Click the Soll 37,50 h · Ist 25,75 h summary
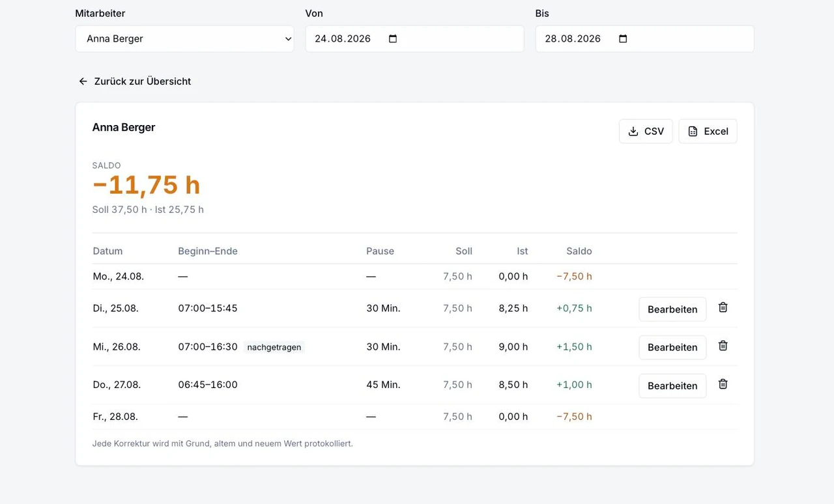Viewport: 834px width, 504px height. click(x=148, y=210)
